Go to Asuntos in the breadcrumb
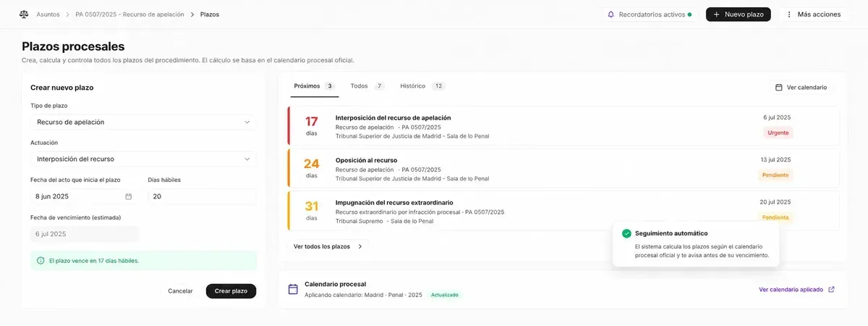Image resolution: width=868 pixels, height=326 pixels. (x=48, y=14)
